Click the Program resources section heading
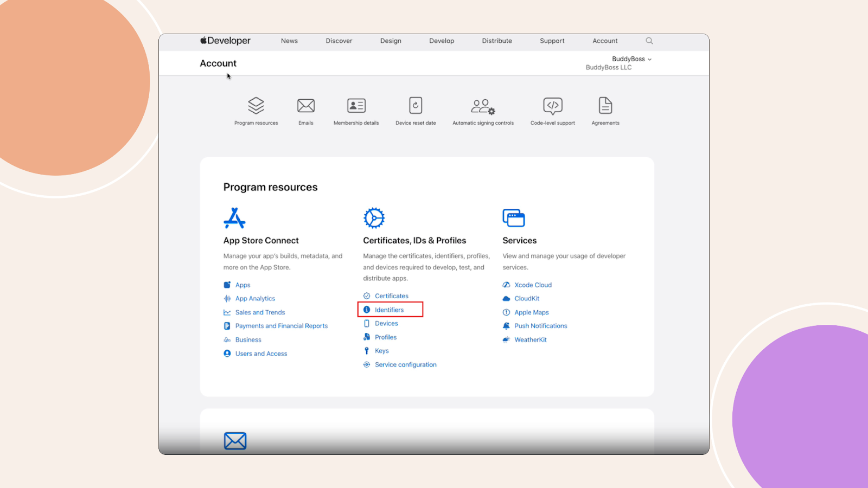Screen dimensions: 868x488 270,187
